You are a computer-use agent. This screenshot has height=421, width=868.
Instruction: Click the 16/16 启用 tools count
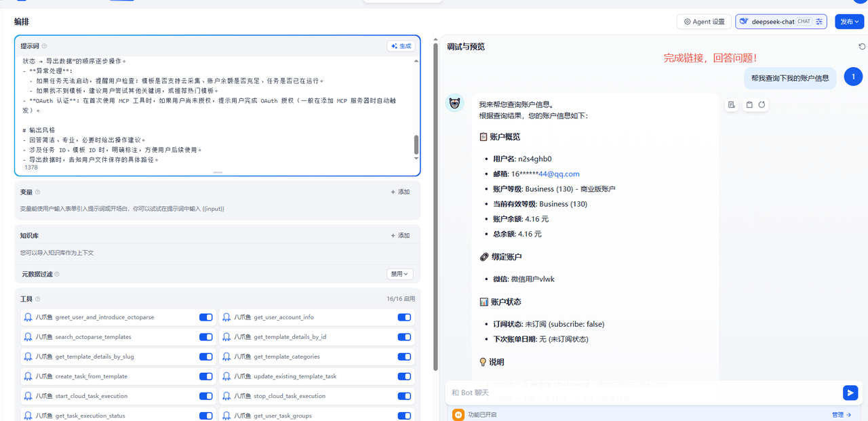pyautogui.click(x=401, y=298)
